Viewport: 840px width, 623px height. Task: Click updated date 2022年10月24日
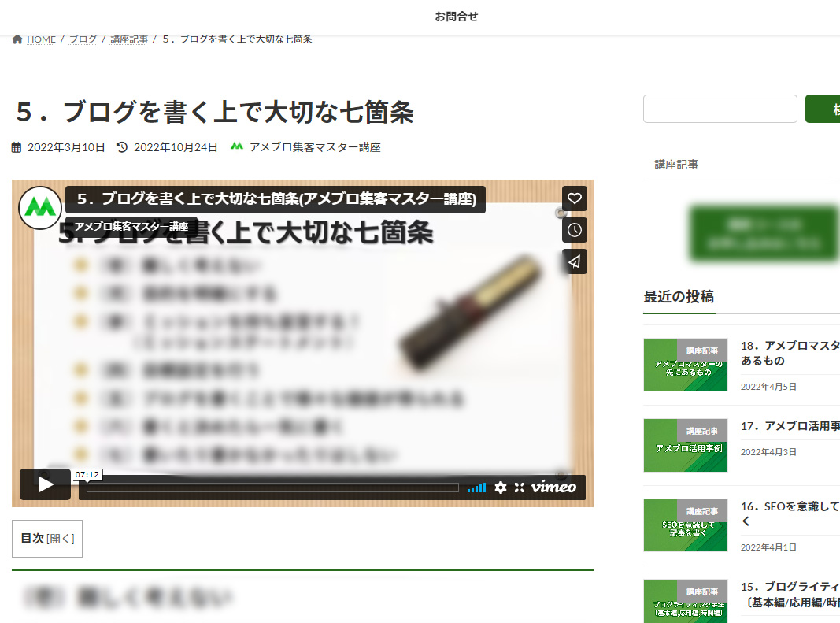176,147
